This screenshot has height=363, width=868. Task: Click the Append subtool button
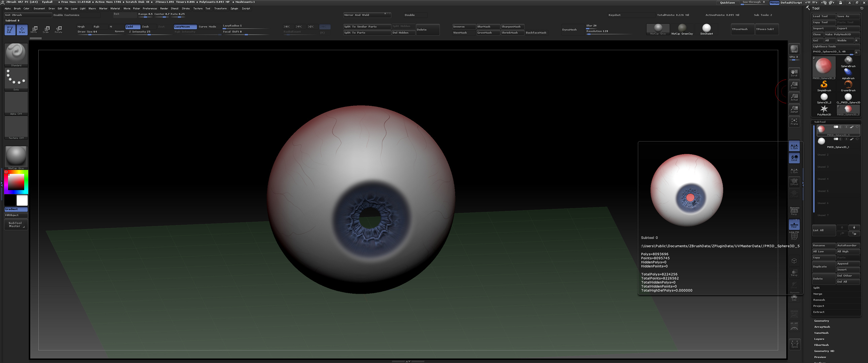pyautogui.click(x=848, y=263)
